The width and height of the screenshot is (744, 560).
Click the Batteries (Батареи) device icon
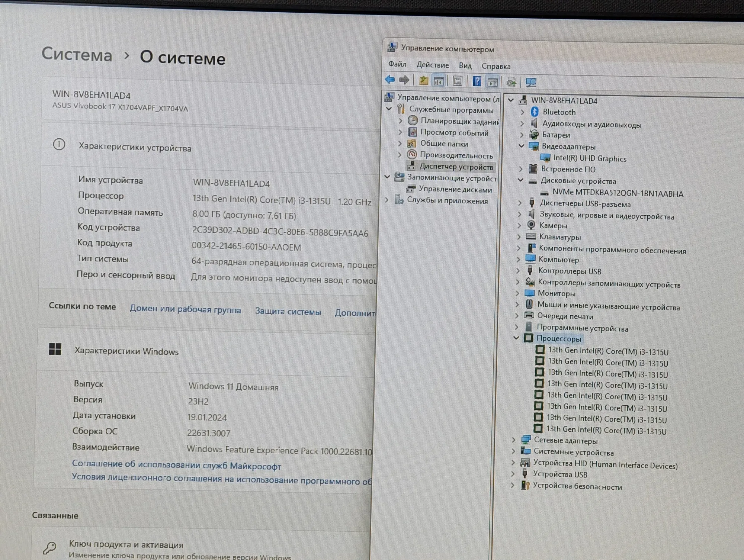click(x=534, y=134)
